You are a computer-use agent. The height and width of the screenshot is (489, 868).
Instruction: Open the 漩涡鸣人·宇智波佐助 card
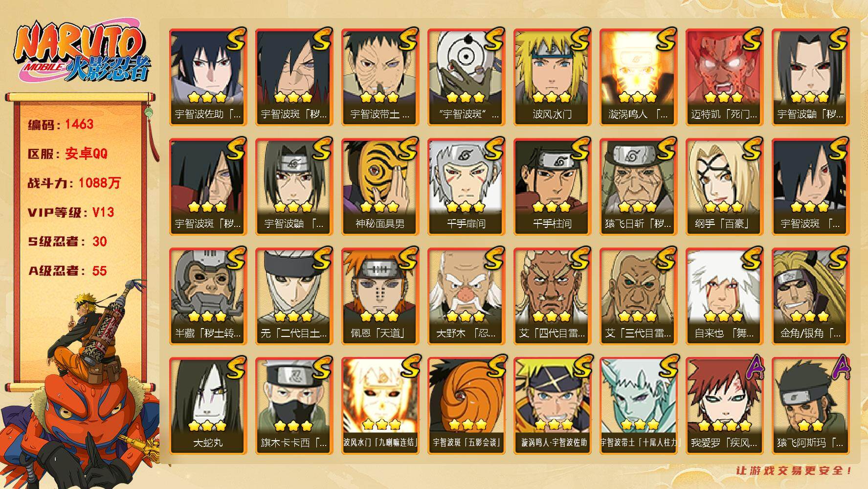point(552,406)
